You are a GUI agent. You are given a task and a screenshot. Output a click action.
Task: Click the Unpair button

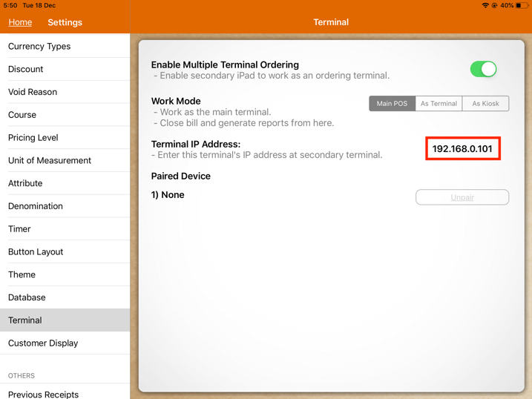[x=462, y=197]
